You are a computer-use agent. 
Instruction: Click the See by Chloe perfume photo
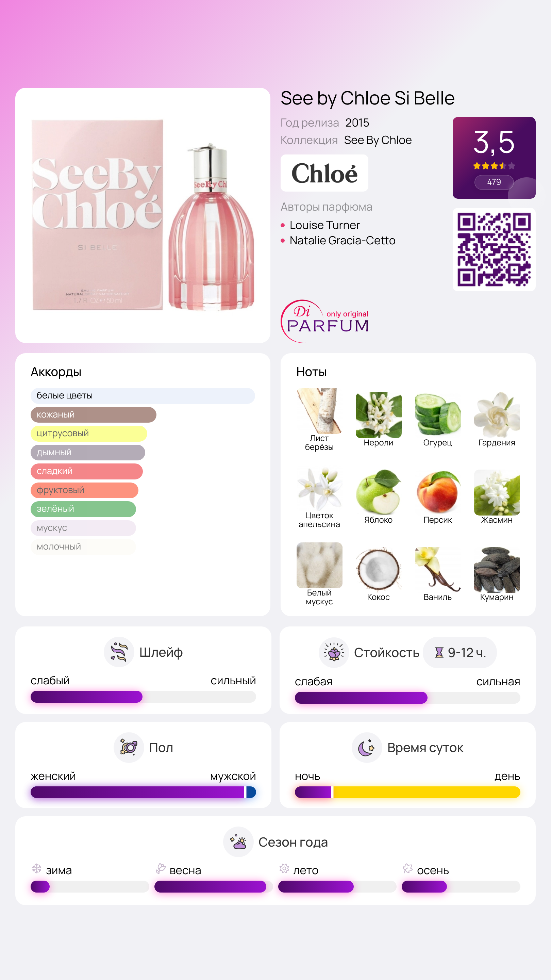click(143, 215)
